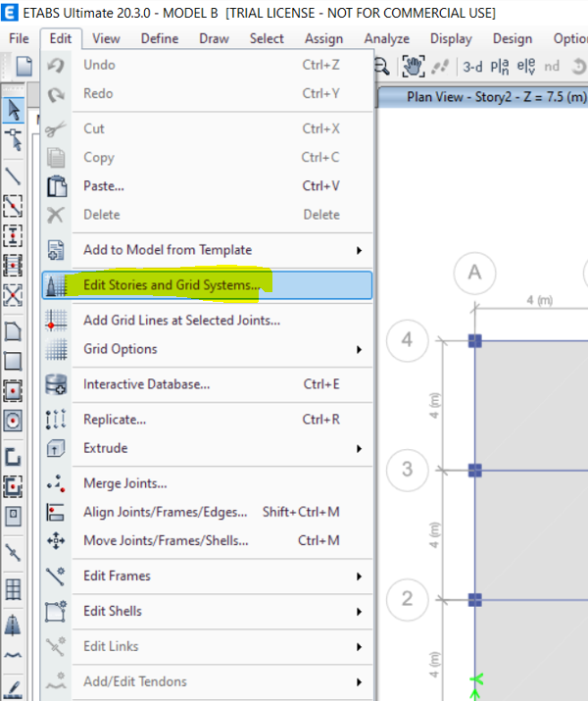Click the new model icon
Image resolution: width=588 pixels, height=701 pixels.
(24, 66)
